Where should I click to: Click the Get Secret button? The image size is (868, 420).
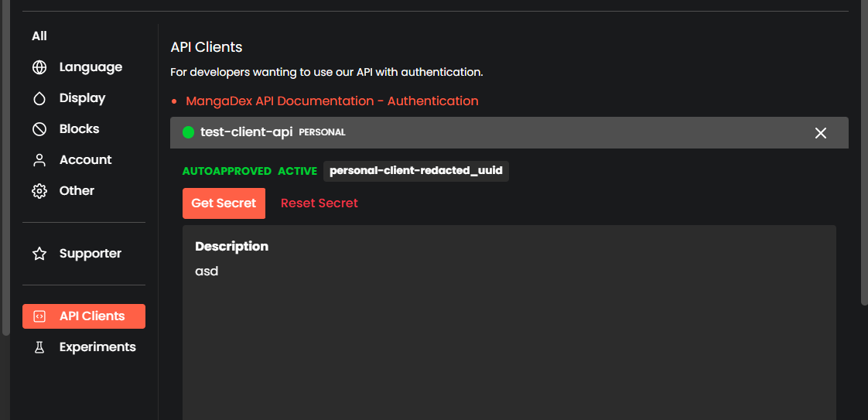tap(224, 203)
